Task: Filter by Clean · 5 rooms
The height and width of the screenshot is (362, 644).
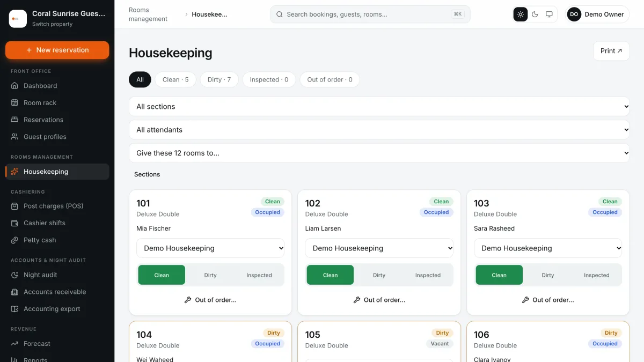Action: point(175,80)
